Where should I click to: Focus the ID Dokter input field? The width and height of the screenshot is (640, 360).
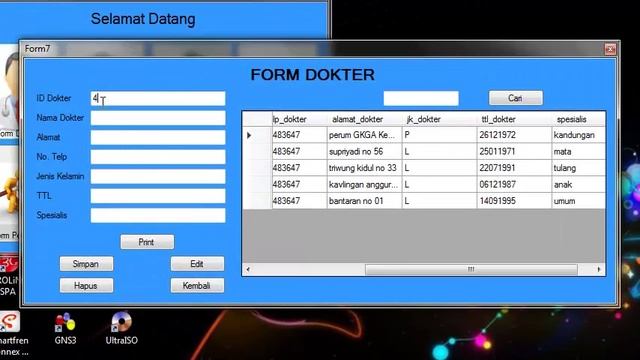pyautogui.click(x=158, y=98)
